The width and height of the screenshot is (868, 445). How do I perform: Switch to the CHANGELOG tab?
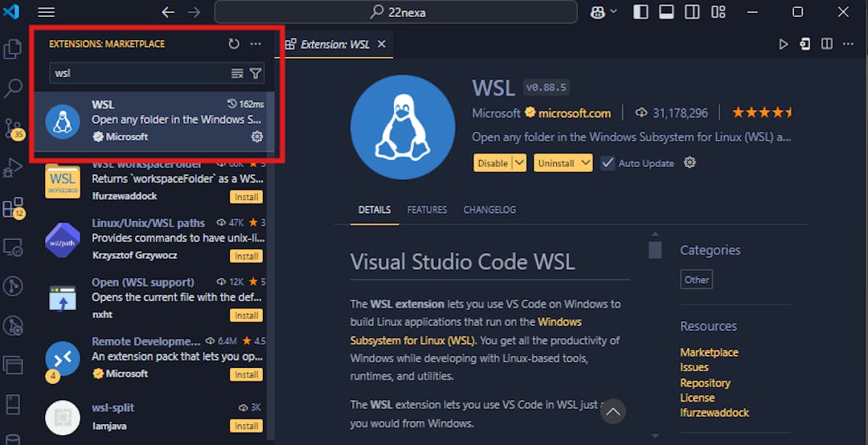coord(489,210)
